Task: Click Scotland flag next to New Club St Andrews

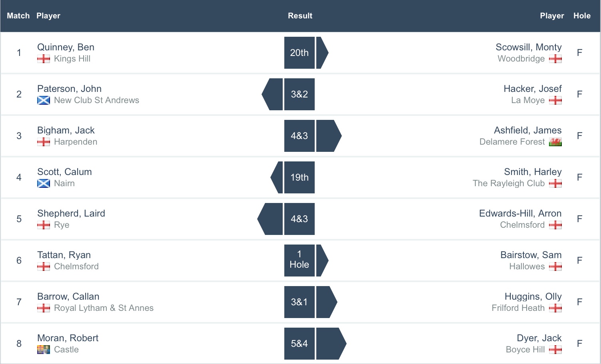Action: pos(44,100)
